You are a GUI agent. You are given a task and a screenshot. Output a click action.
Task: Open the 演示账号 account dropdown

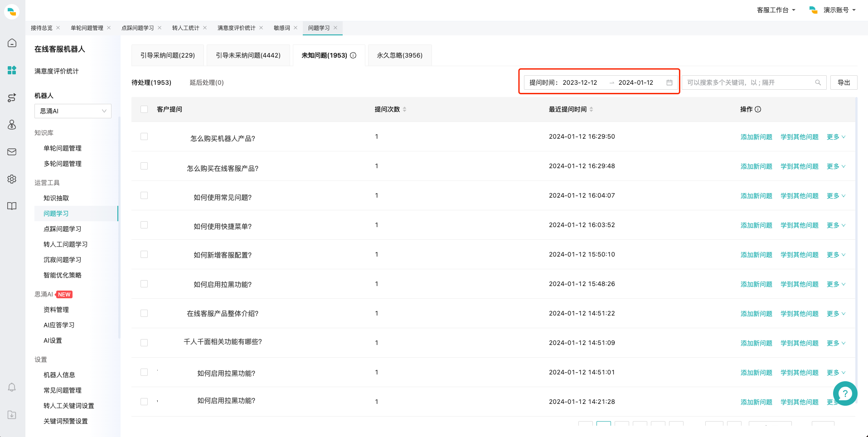click(x=833, y=10)
